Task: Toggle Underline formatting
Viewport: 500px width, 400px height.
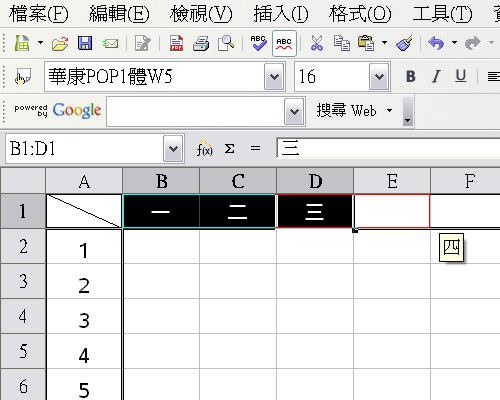Action: (461, 76)
